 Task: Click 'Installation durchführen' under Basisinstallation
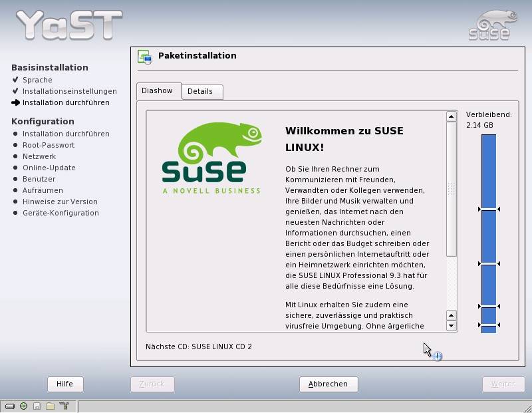coord(66,102)
